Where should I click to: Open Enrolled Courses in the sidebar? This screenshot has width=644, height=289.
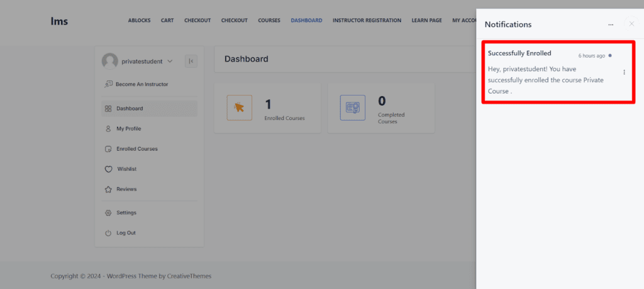click(136, 149)
